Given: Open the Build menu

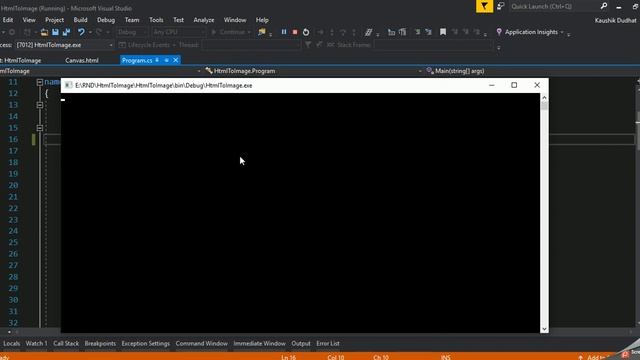Looking at the screenshot, I should pos(80,20).
